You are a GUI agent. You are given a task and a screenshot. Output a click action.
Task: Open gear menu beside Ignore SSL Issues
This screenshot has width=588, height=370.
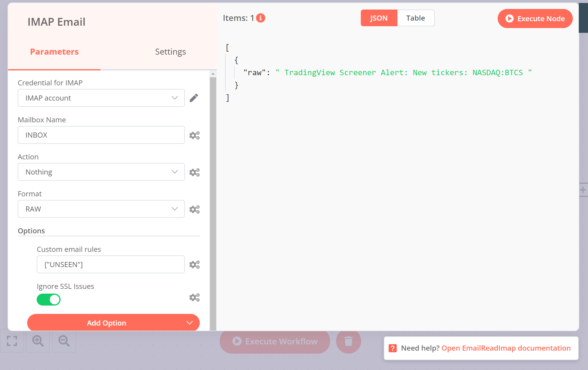[194, 297]
